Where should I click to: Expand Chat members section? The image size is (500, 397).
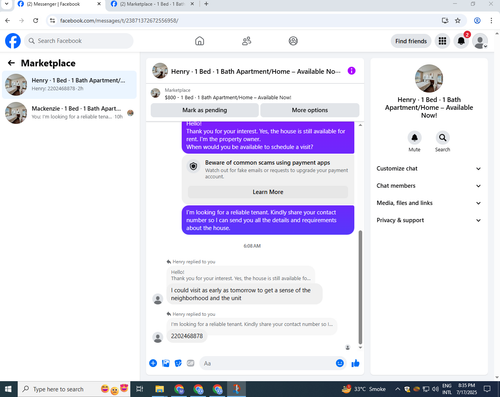point(429,186)
